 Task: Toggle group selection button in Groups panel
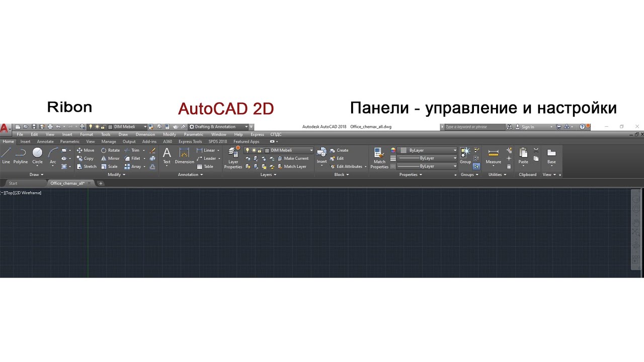[476, 166]
